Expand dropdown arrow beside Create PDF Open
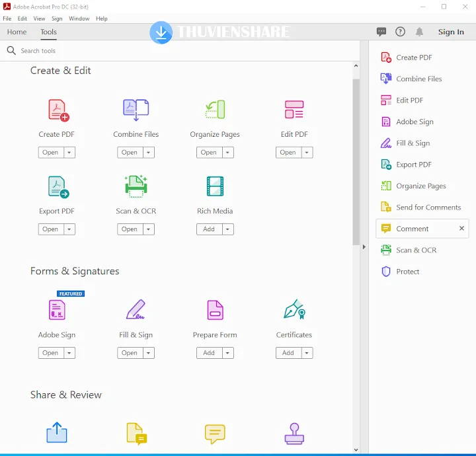This screenshot has width=476, height=456. point(69,152)
